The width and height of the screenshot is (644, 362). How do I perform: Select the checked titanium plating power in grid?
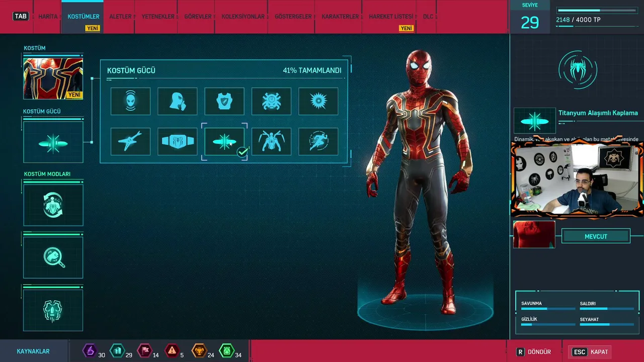pyautogui.click(x=224, y=142)
